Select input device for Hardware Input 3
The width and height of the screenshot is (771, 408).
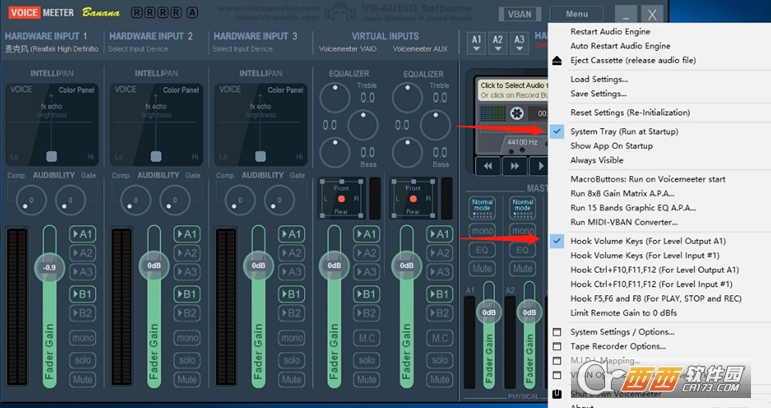(x=242, y=49)
